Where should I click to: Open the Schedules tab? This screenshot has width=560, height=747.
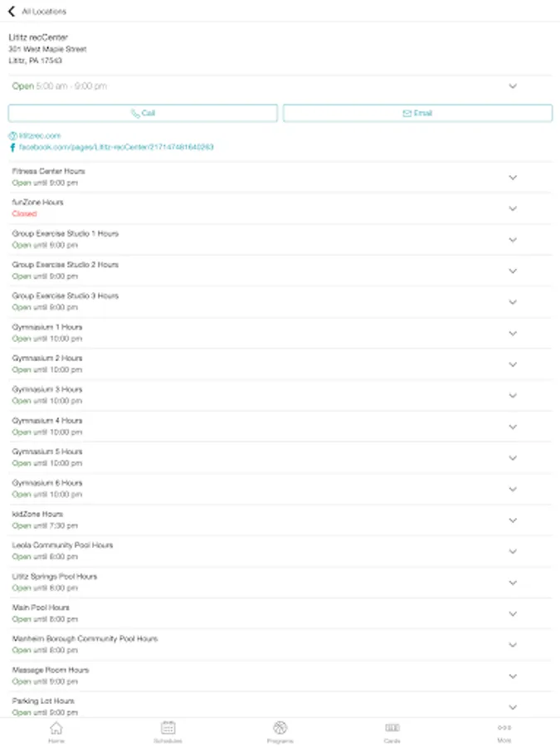(x=168, y=732)
